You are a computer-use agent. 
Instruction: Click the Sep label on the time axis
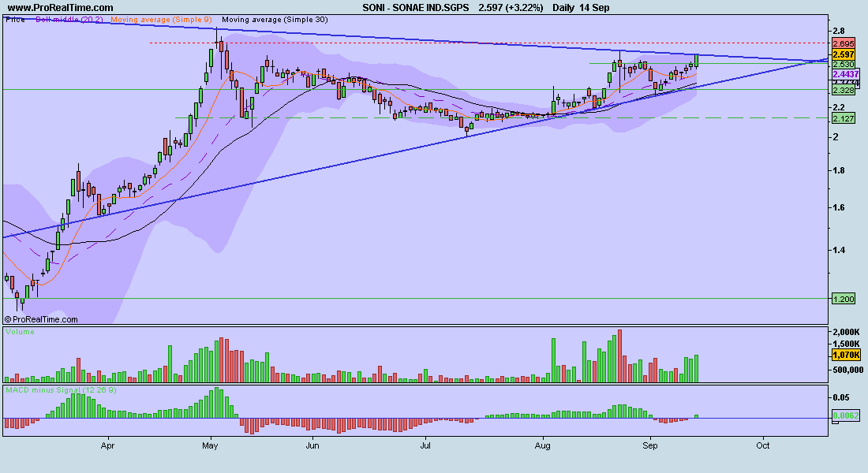coord(650,445)
